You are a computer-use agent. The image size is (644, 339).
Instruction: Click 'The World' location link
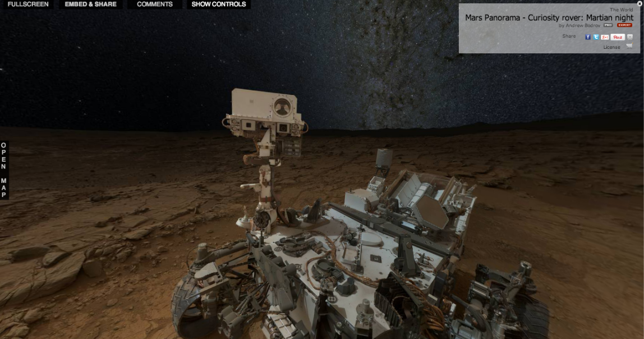[622, 10]
